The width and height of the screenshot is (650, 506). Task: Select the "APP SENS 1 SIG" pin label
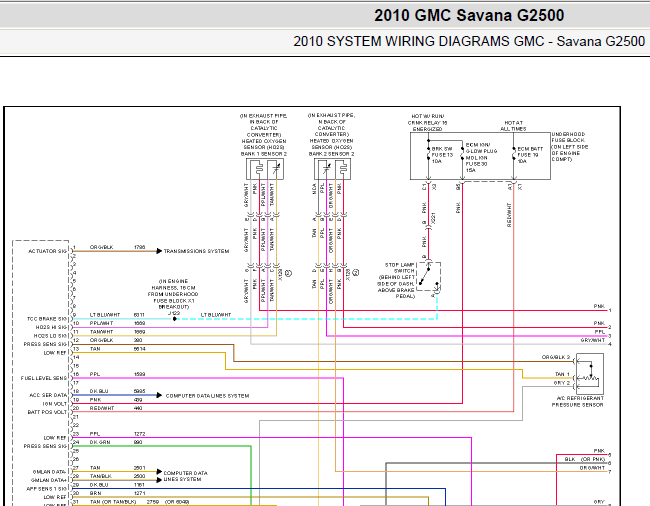46,489
